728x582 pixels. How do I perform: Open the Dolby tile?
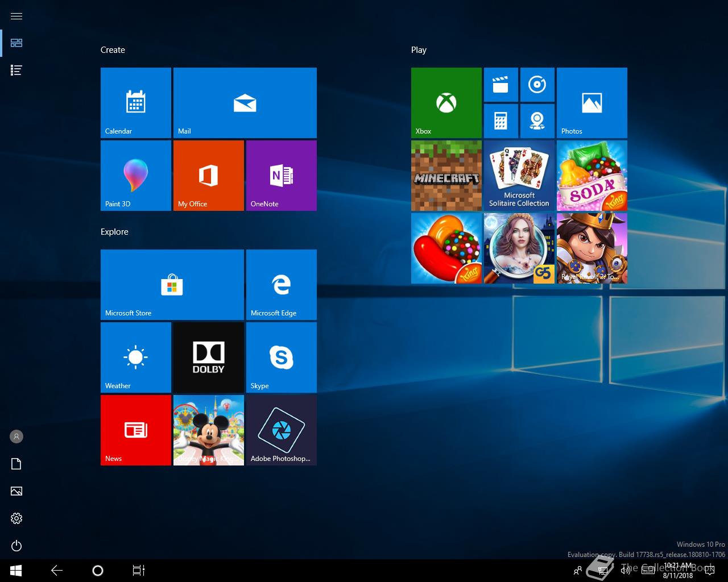[209, 357]
